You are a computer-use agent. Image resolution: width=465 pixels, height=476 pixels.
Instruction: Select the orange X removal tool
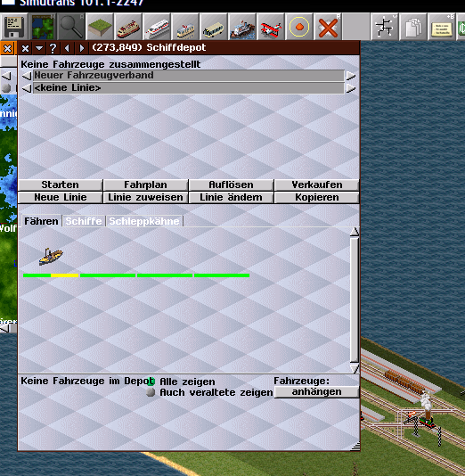click(x=328, y=27)
